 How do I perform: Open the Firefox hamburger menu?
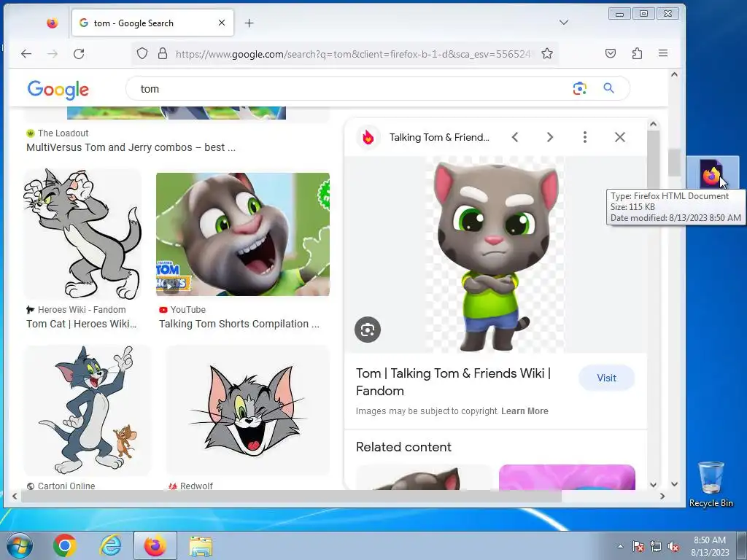(662, 53)
